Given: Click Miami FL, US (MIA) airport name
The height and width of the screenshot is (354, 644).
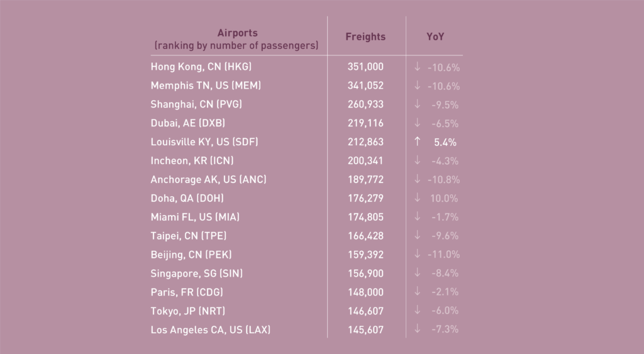Looking at the screenshot, I should 195,217.
